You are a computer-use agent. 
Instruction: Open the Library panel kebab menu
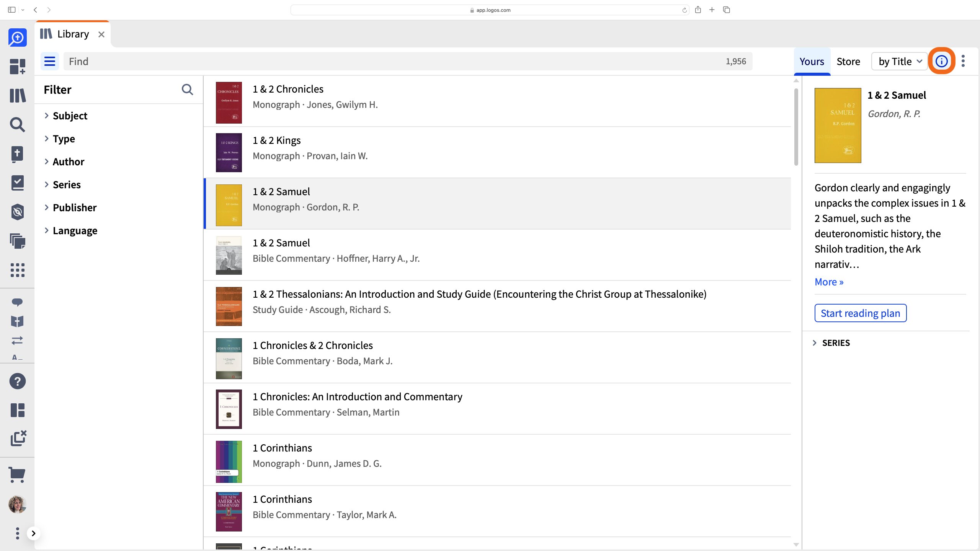click(963, 61)
